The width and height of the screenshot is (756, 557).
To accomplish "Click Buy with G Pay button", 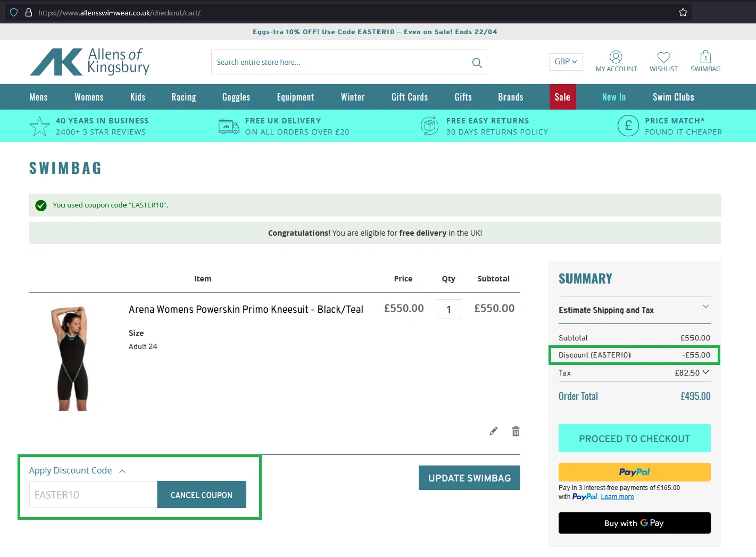I will [634, 523].
